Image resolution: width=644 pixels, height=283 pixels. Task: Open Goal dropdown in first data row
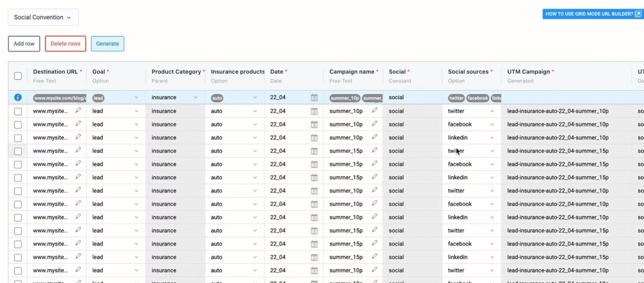136,111
